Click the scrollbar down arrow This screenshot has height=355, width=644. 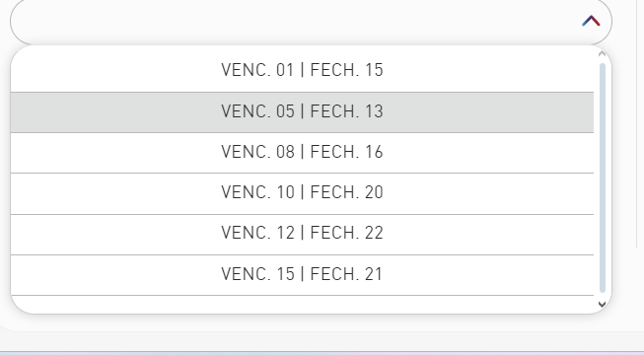[603, 305]
